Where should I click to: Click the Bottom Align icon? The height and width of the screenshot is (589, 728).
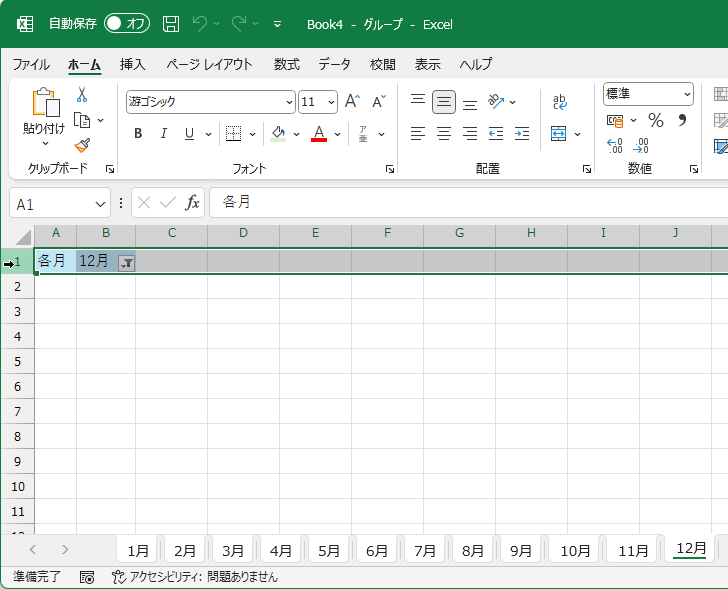click(470, 103)
